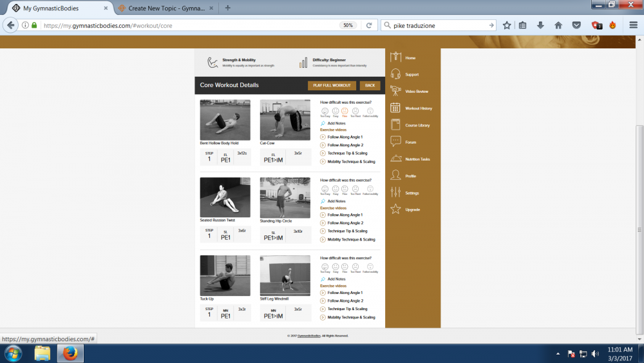
Task: Click GymnasticBodies footer link
Action: click(x=309, y=336)
